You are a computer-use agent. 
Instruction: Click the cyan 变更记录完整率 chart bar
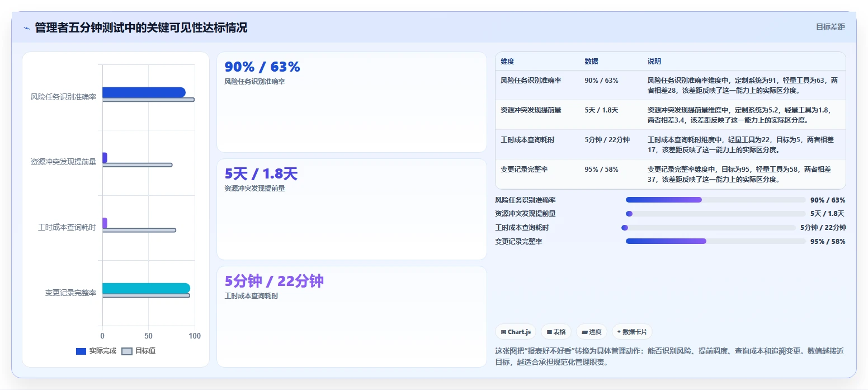tap(146, 288)
